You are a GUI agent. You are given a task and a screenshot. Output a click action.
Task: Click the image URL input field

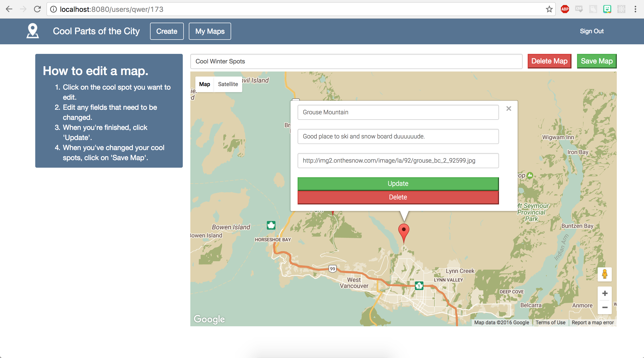[398, 161]
